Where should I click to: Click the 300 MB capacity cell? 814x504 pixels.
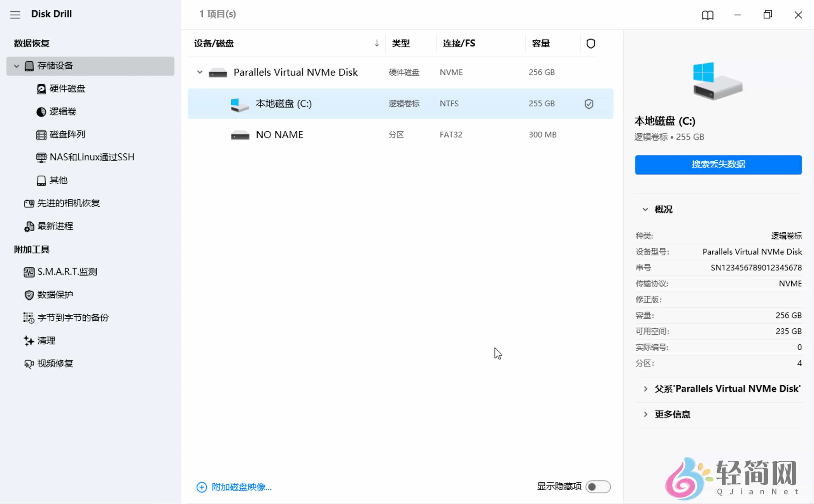point(542,135)
